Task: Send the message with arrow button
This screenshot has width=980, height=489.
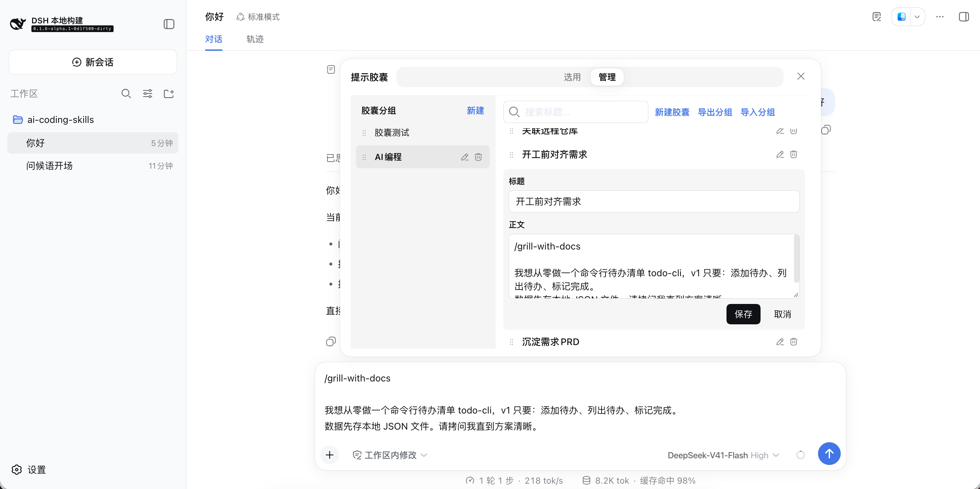Action: point(829,453)
